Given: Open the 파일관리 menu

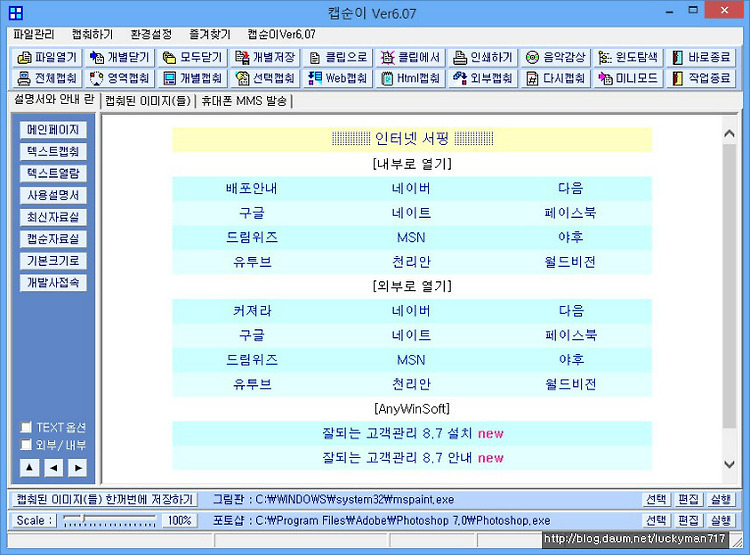Looking at the screenshot, I should [33, 34].
